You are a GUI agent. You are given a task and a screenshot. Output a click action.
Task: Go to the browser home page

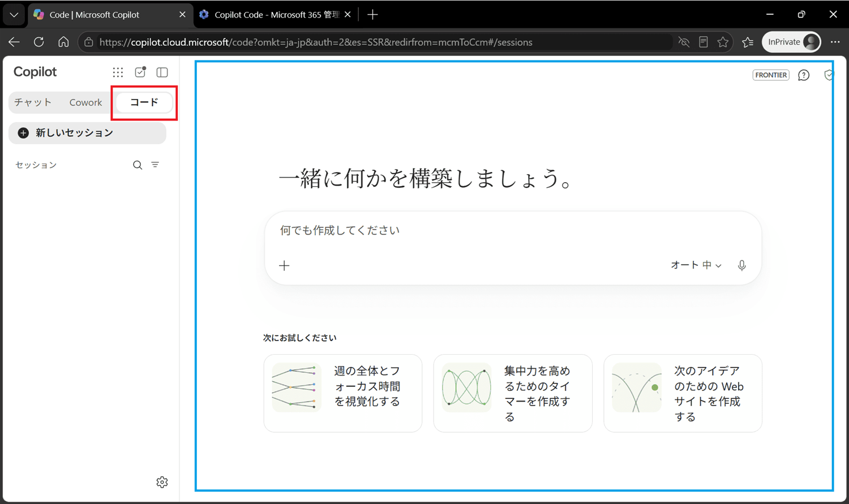[63, 42]
